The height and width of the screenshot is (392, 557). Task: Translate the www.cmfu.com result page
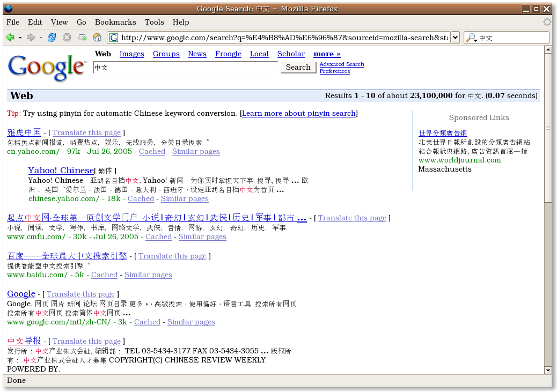tap(352, 218)
